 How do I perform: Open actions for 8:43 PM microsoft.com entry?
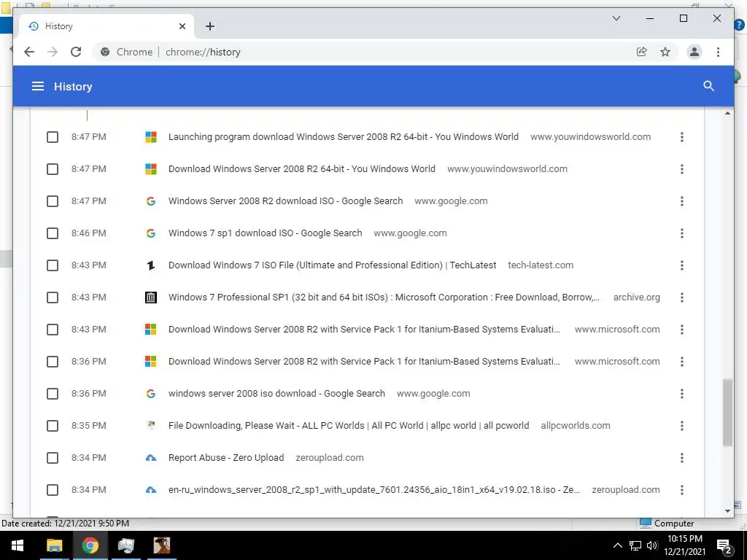tap(682, 330)
